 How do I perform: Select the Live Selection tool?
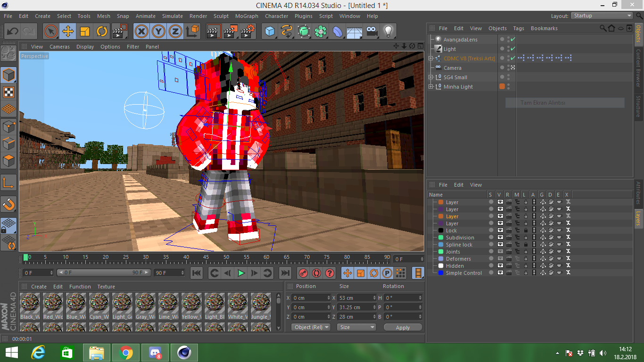pyautogui.click(x=51, y=32)
